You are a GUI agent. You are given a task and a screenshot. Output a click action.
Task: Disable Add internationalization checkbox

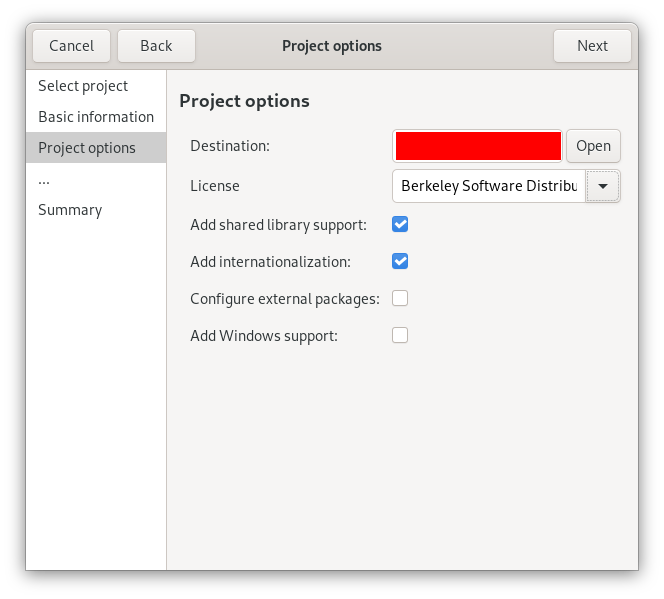click(x=400, y=261)
